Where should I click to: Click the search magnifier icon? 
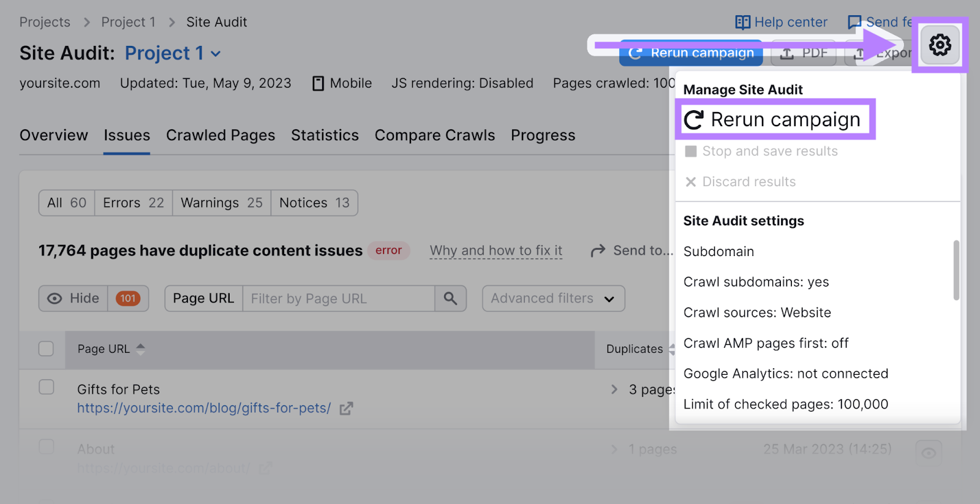[450, 298]
